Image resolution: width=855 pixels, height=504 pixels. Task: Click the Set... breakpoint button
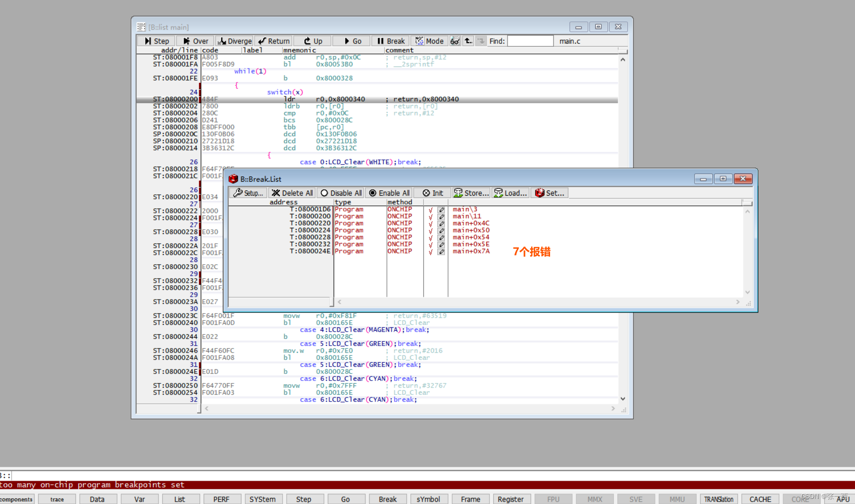point(549,193)
